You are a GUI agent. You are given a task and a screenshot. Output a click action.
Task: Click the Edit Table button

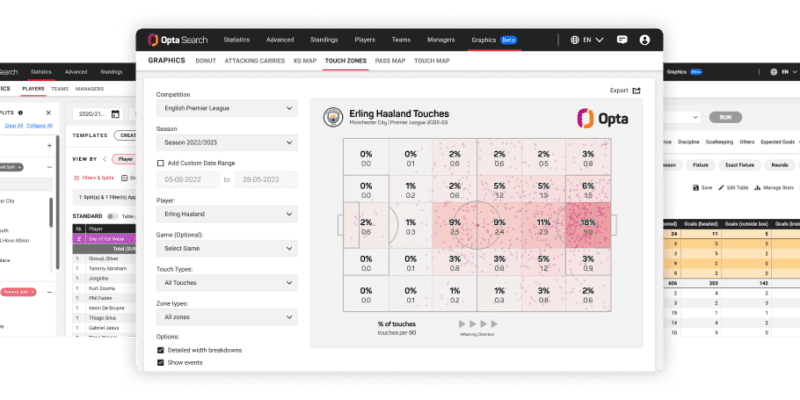[x=737, y=187]
